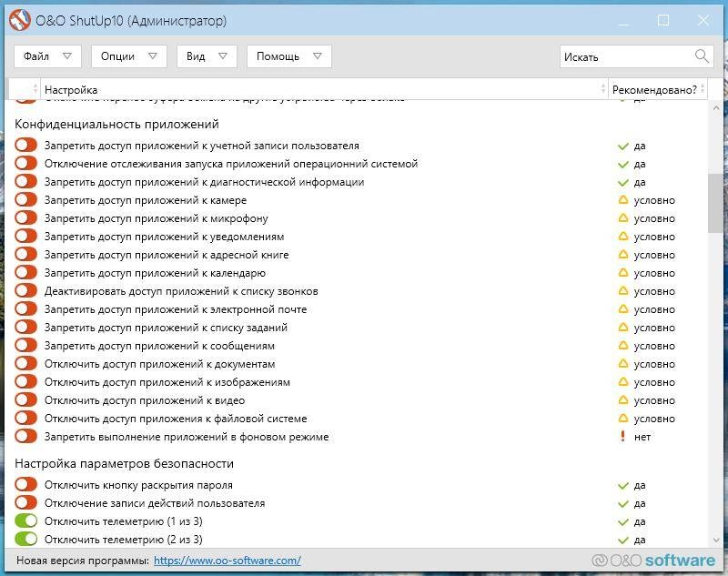Viewport: 728px width, 576px height.
Task: Click yellow triangle icon in file system access row
Action: pyautogui.click(x=623, y=419)
